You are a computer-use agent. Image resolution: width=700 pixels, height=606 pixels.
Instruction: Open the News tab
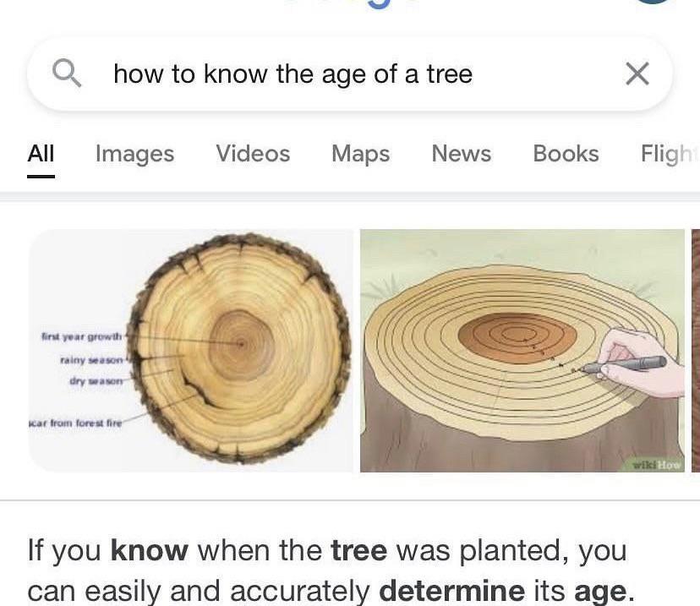(461, 154)
